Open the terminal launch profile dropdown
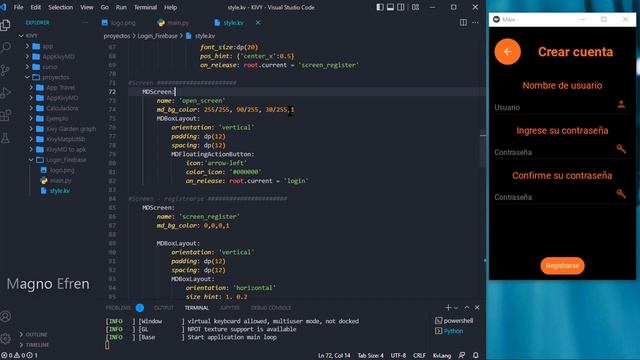Image resolution: width=640 pixels, height=360 pixels. pos(456,308)
